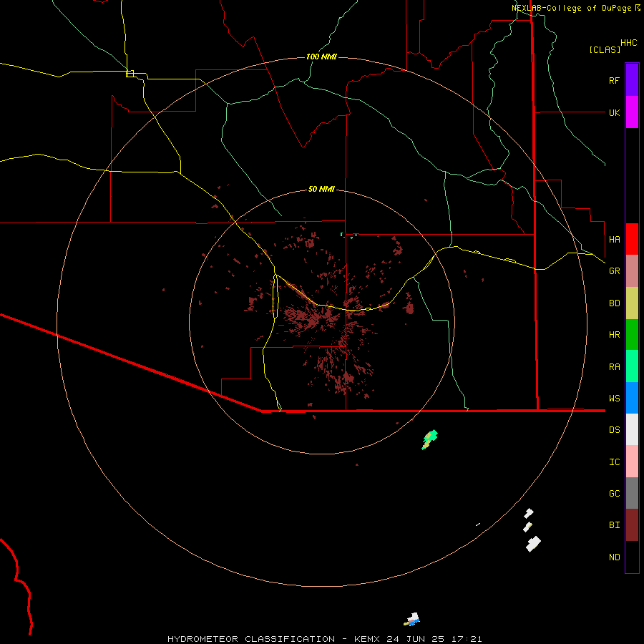This screenshot has width=644, height=644.
Task: Click the WS blue legend swatch
Action: pyautogui.click(x=632, y=398)
